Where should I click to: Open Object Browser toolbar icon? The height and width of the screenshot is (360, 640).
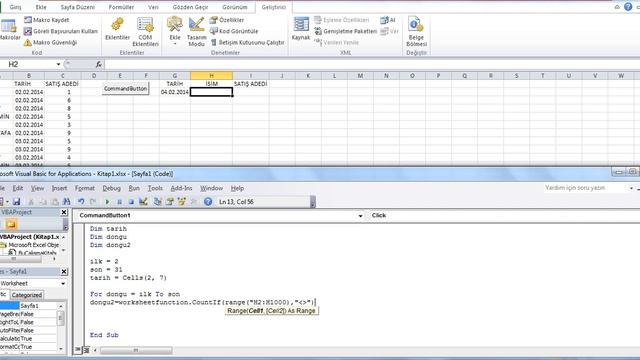coord(182,202)
